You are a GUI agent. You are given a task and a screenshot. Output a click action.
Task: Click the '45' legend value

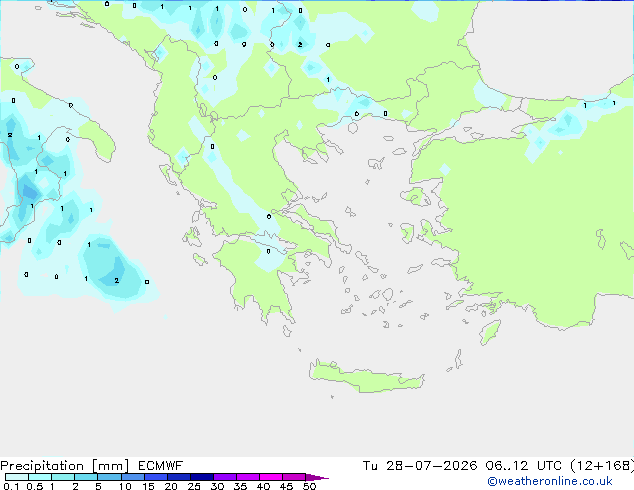[x=286, y=486]
